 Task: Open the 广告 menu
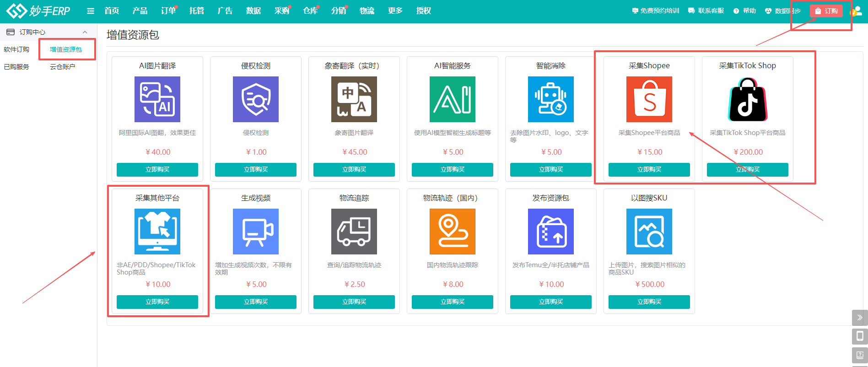coord(225,11)
